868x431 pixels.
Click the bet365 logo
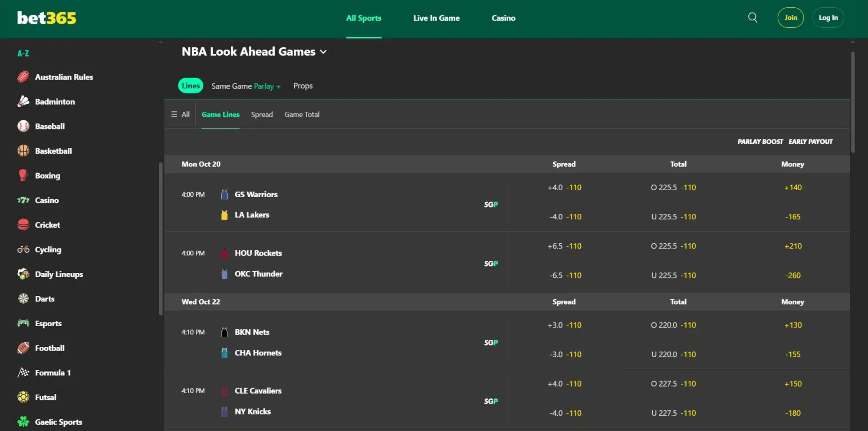pos(46,18)
